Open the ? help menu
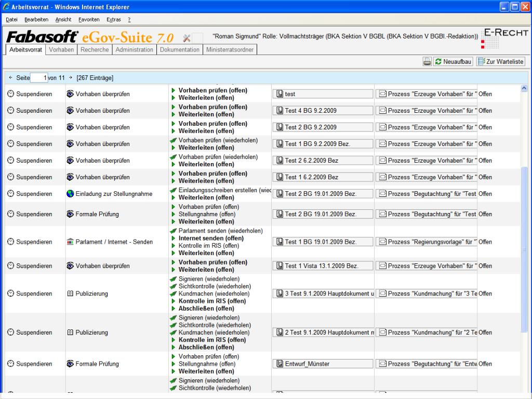The image size is (532, 399). coord(129,20)
